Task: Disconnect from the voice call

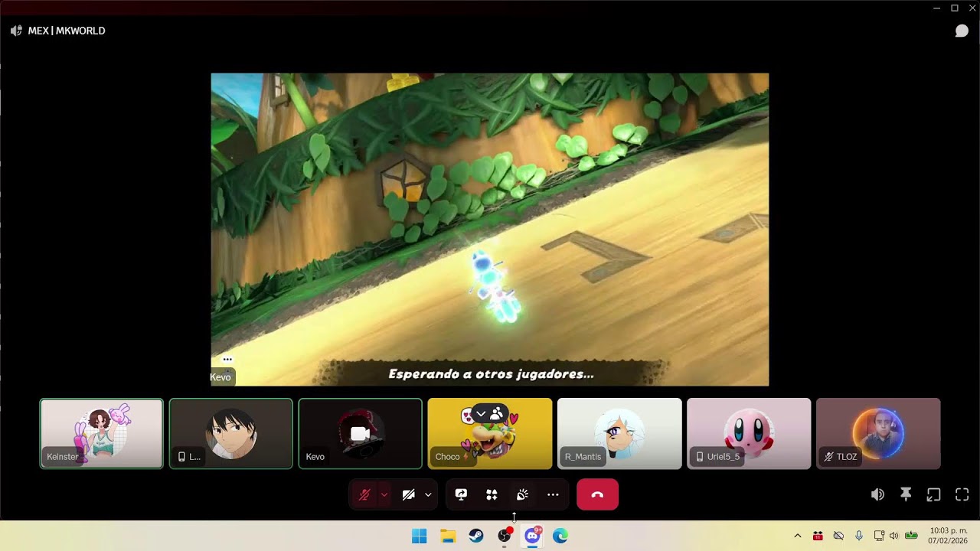Action: (597, 495)
